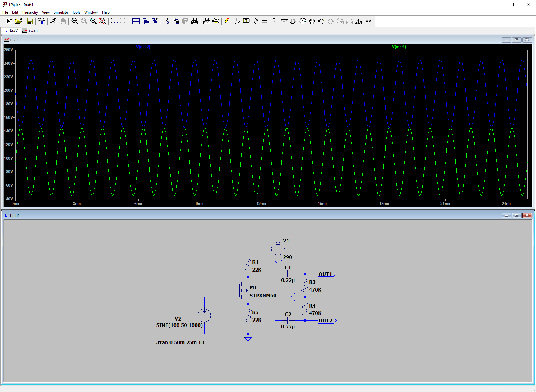
Task: Open Find with the binoculars icon
Action: (x=195, y=21)
